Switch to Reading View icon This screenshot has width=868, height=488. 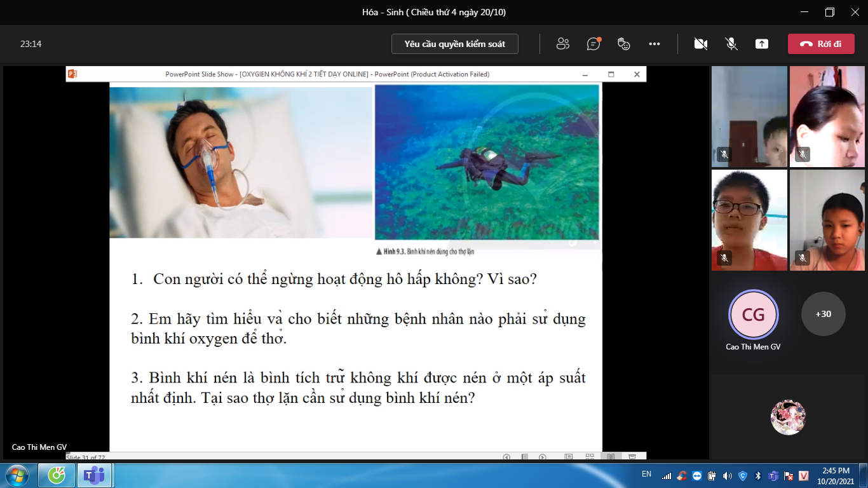click(x=611, y=457)
